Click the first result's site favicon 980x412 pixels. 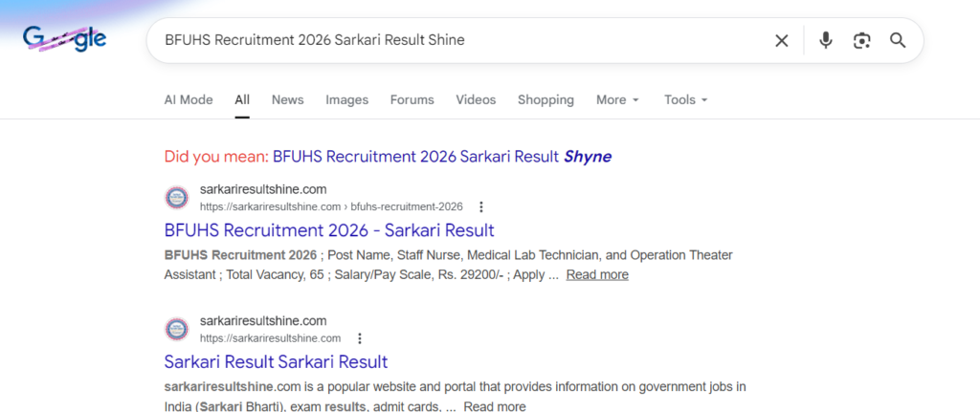pos(177,198)
